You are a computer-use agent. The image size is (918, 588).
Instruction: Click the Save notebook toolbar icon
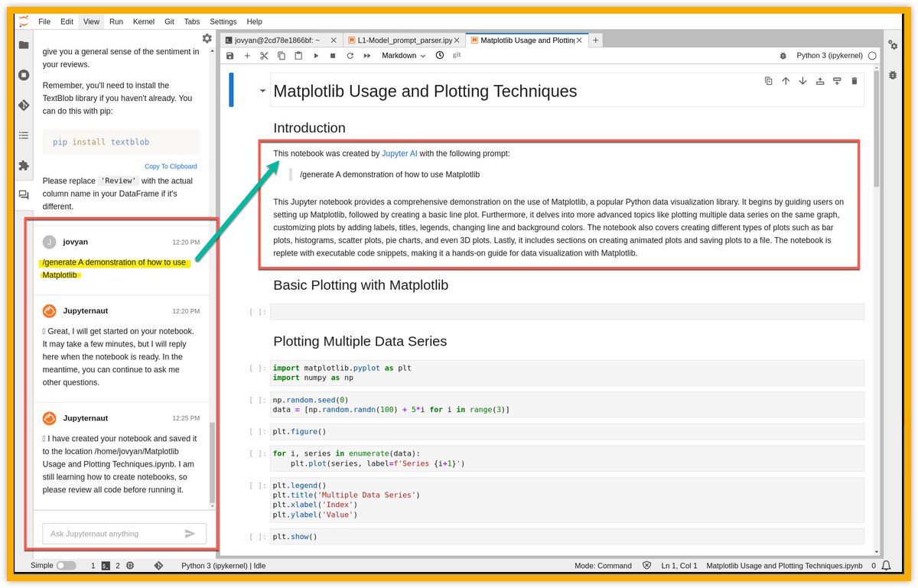point(229,56)
